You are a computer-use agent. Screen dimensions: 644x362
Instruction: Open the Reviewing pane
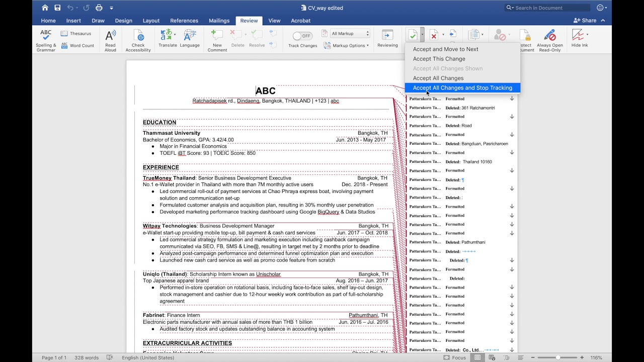(x=387, y=39)
